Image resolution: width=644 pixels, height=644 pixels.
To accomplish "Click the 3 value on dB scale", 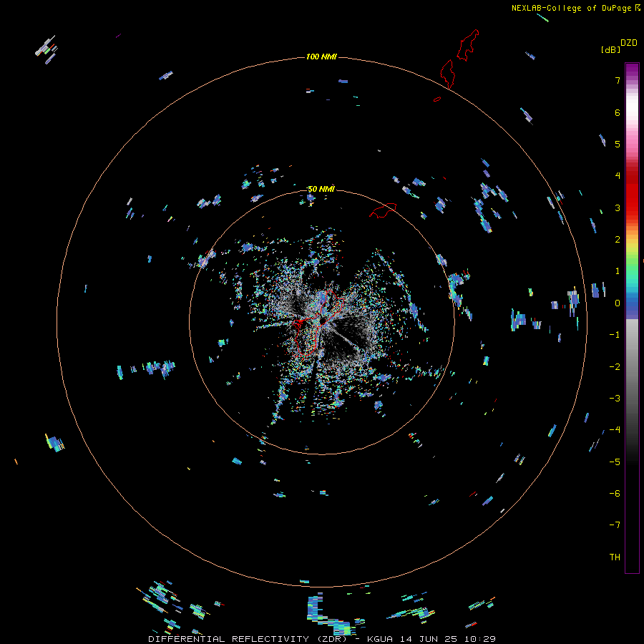I will tap(618, 208).
